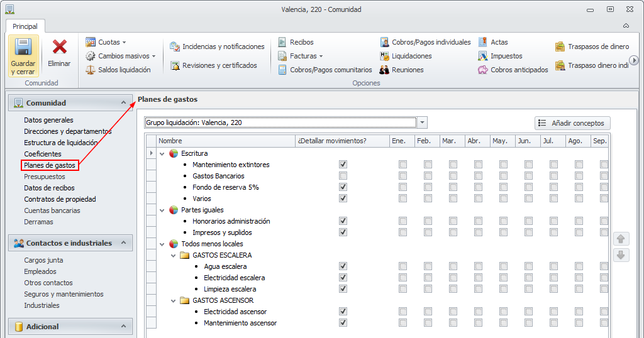Click the Añadir conceptos button
The width and height of the screenshot is (644, 338).
[572, 123]
